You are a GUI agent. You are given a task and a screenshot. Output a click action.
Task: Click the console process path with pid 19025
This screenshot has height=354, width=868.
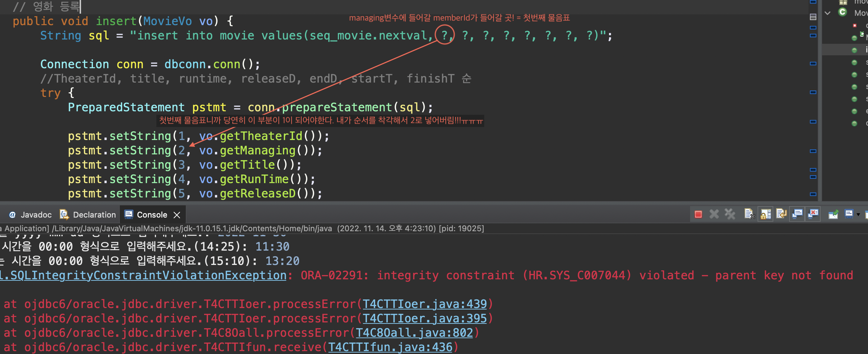(x=242, y=228)
